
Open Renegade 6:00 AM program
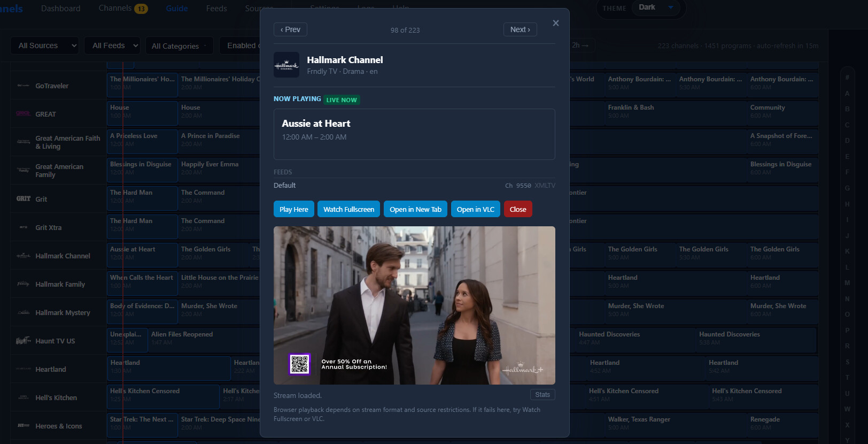[782, 425]
